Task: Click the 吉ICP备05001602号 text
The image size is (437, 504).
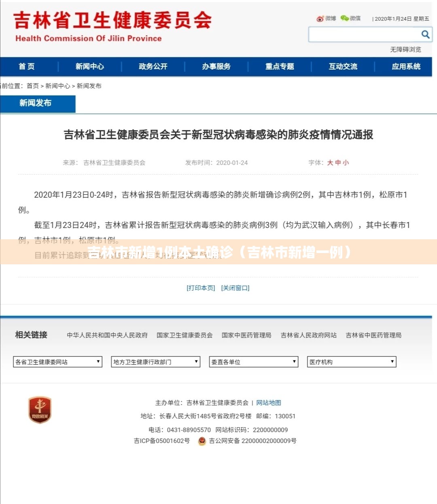Action: coord(162,441)
